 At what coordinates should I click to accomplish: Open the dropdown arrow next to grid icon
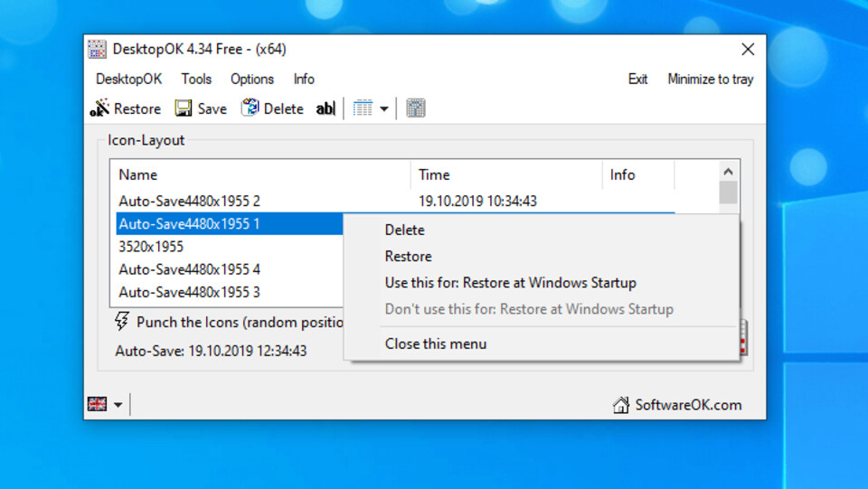(x=384, y=109)
